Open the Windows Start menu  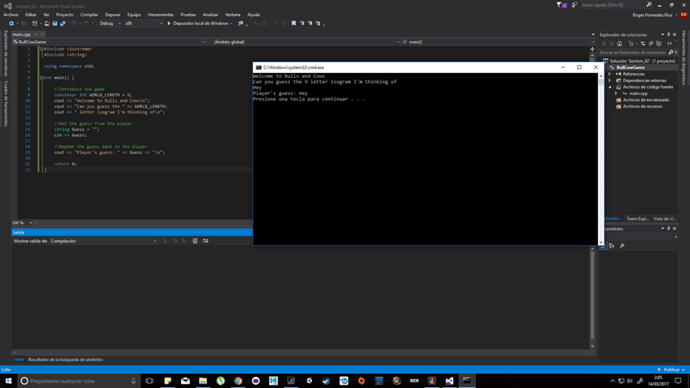pos(8,381)
